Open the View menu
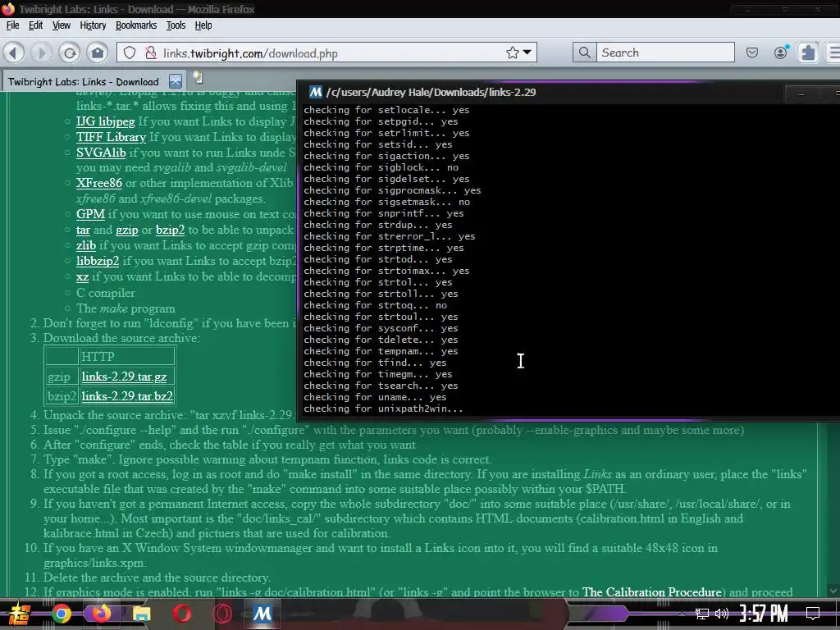This screenshot has height=630, width=840. pos(61,25)
